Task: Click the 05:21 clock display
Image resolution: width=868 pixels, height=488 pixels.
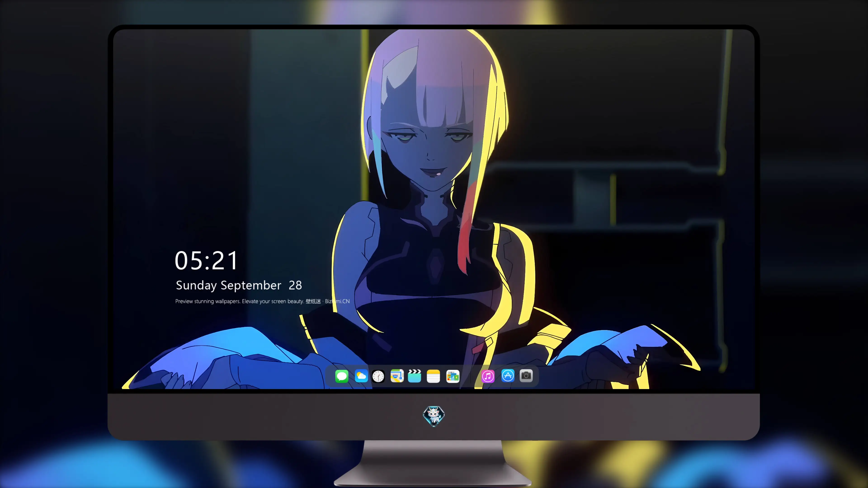Action: point(206,261)
